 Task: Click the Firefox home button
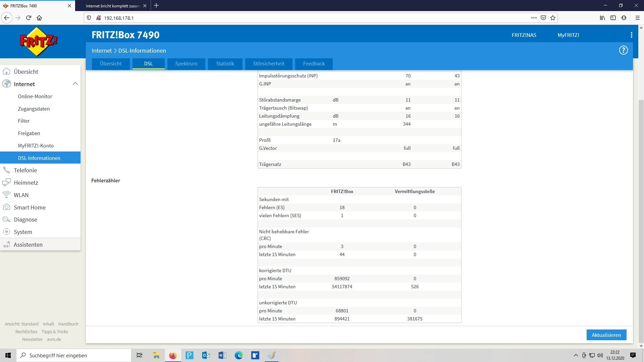pos(39,18)
